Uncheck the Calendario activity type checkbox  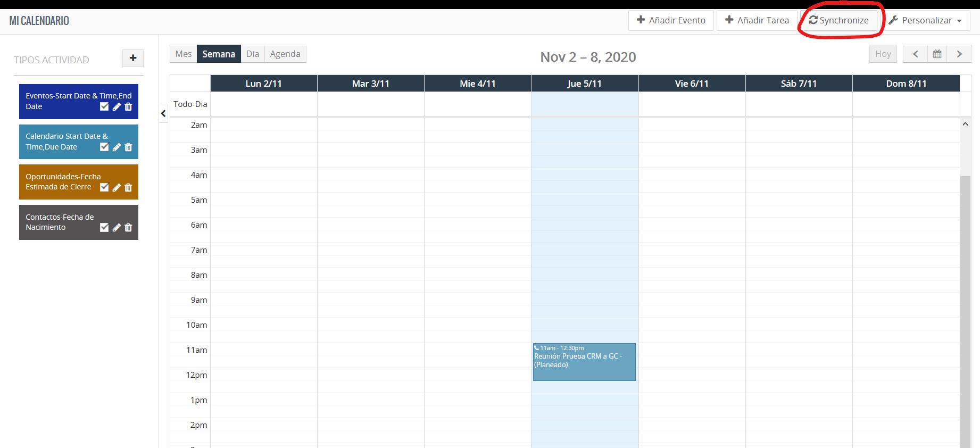pyautogui.click(x=104, y=147)
